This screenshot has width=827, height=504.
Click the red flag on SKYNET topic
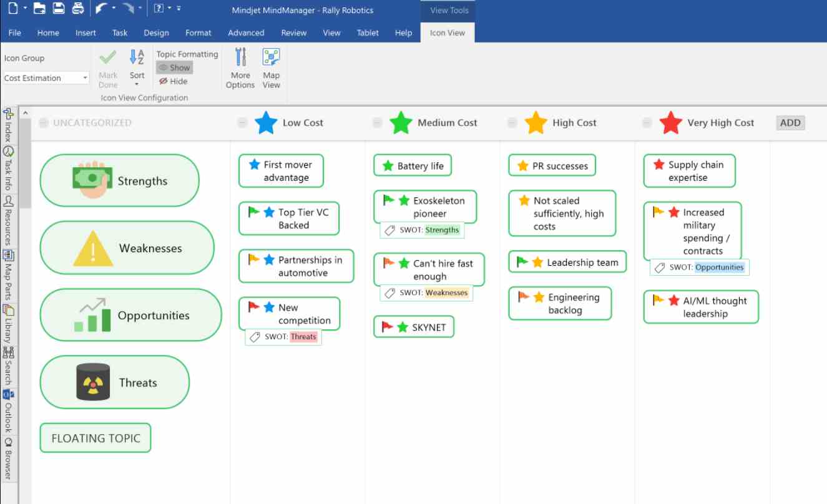click(x=388, y=326)
